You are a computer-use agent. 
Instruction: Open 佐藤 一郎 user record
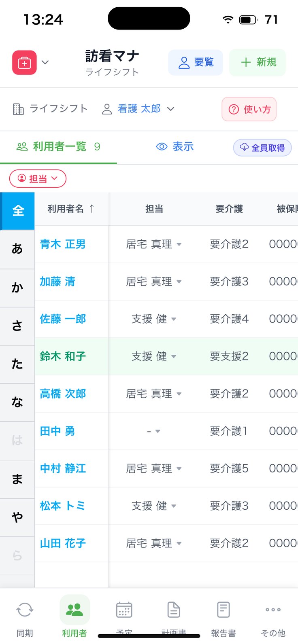[63, 319]
